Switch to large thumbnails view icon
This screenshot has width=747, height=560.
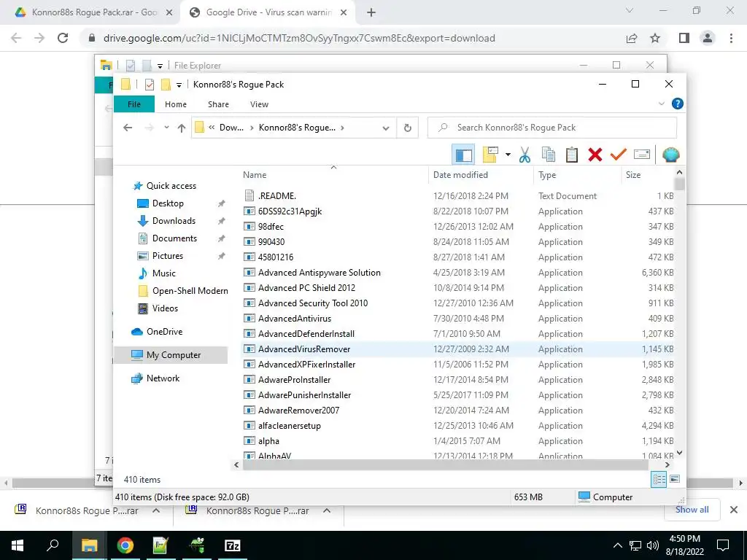[675, 479]
